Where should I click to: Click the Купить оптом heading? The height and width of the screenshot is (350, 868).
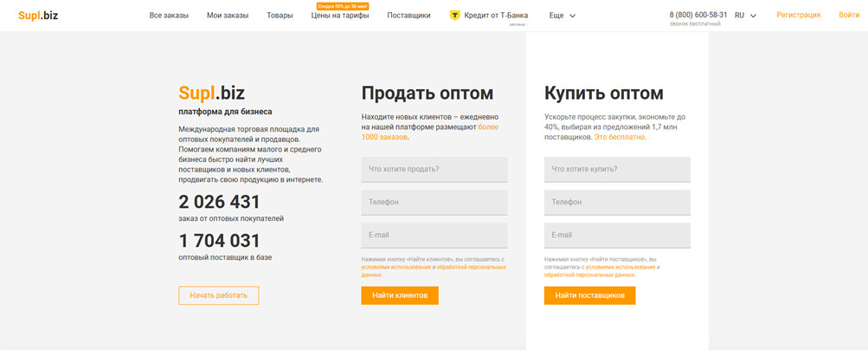pyautogui.click(x=604, y=93)
